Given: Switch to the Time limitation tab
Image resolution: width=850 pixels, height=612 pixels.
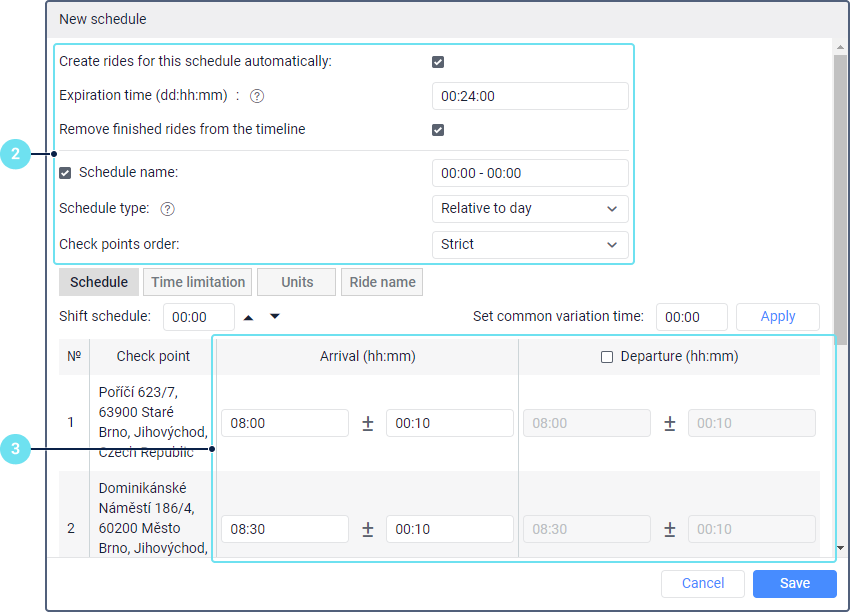Looking at the screenshot, I should (x=198, y=282).
